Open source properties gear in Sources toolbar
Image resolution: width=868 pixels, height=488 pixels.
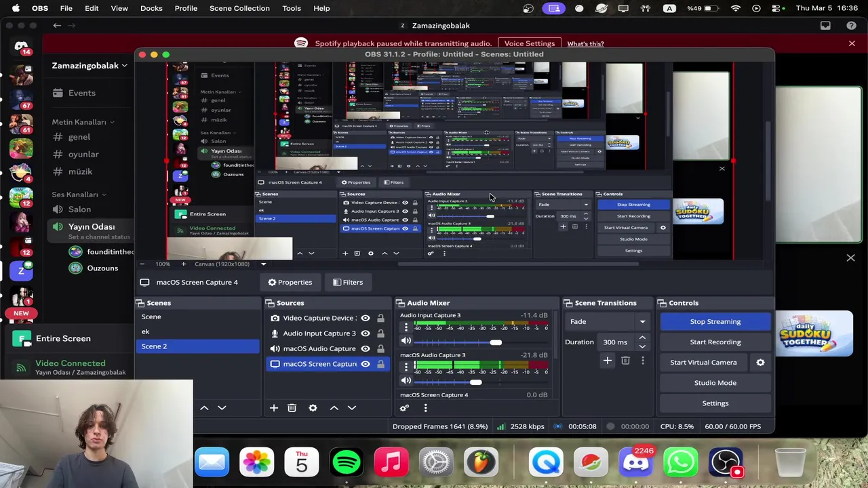[313, 408]
